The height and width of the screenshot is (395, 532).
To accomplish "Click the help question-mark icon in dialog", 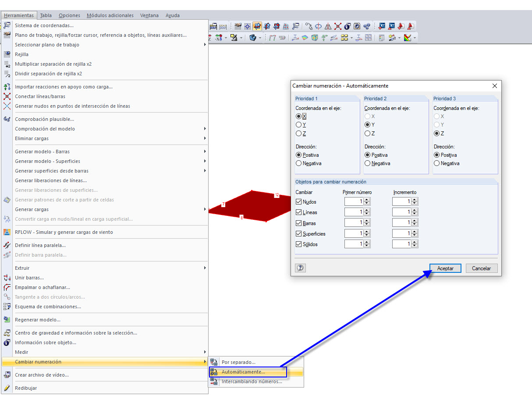I will point(300,268).
